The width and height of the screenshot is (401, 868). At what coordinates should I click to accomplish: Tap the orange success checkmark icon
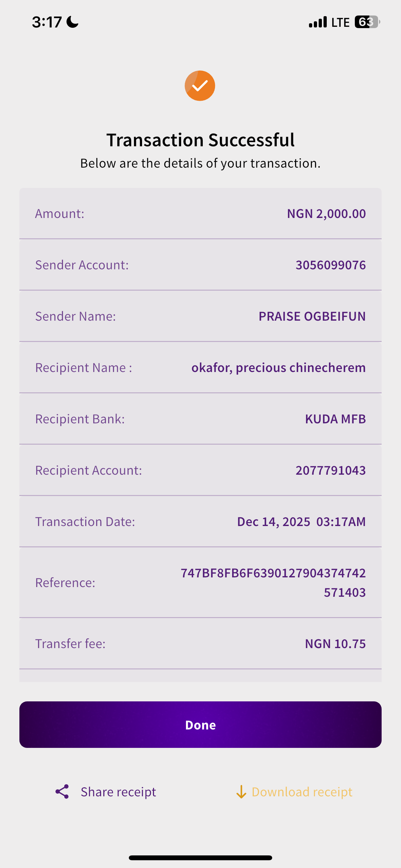[x=200, y=86]
